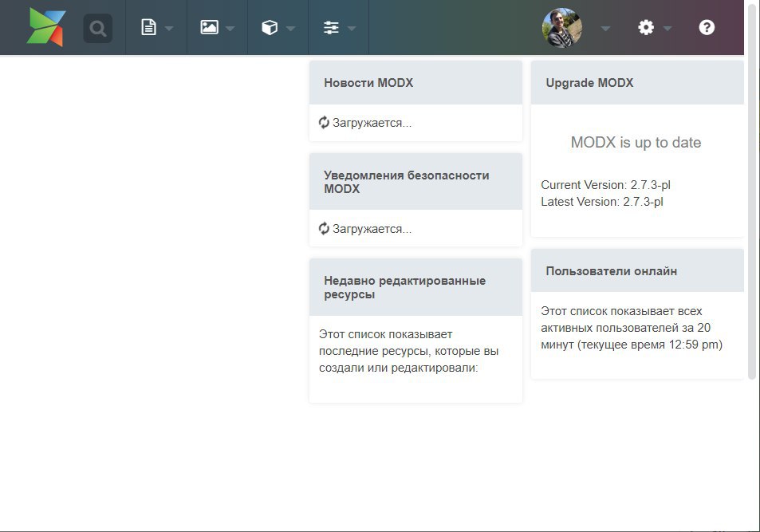Click the user avatar photo
Screen dimensions: 760x532
561,28
